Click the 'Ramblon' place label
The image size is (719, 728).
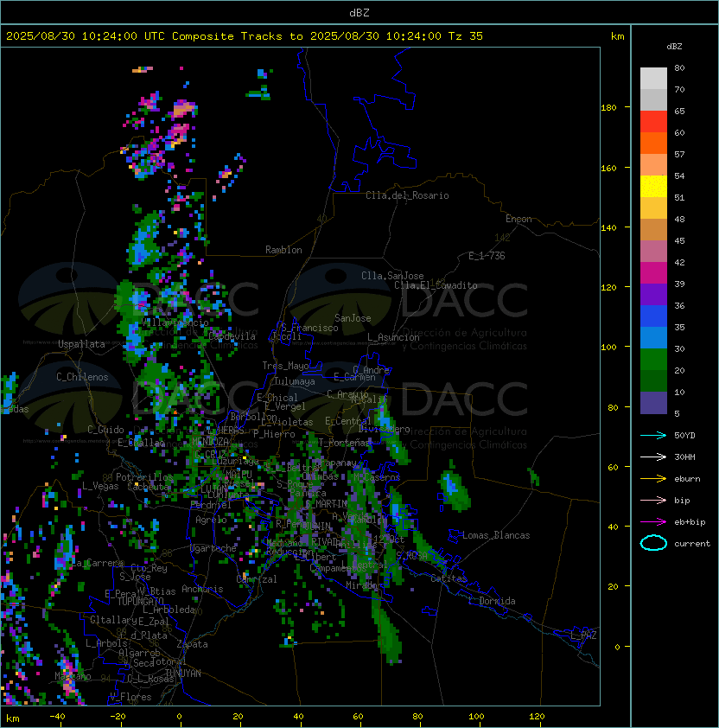click(x=283, y=250)
